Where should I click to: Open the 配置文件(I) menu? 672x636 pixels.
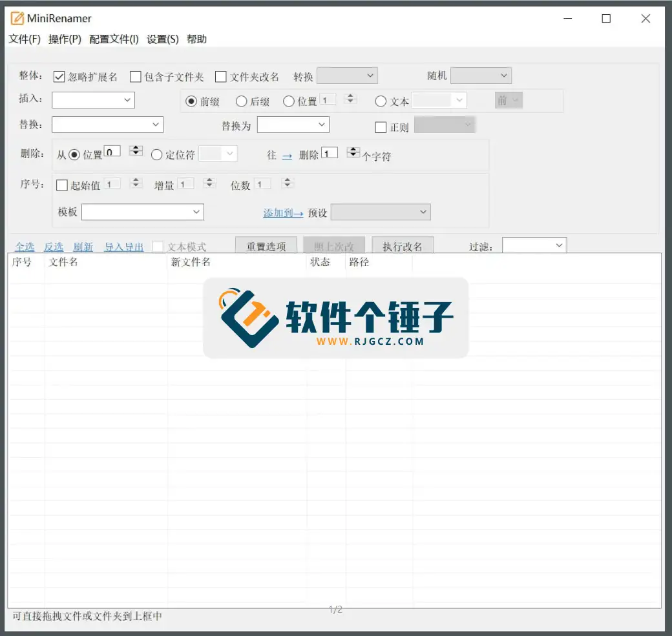(114, 39)
